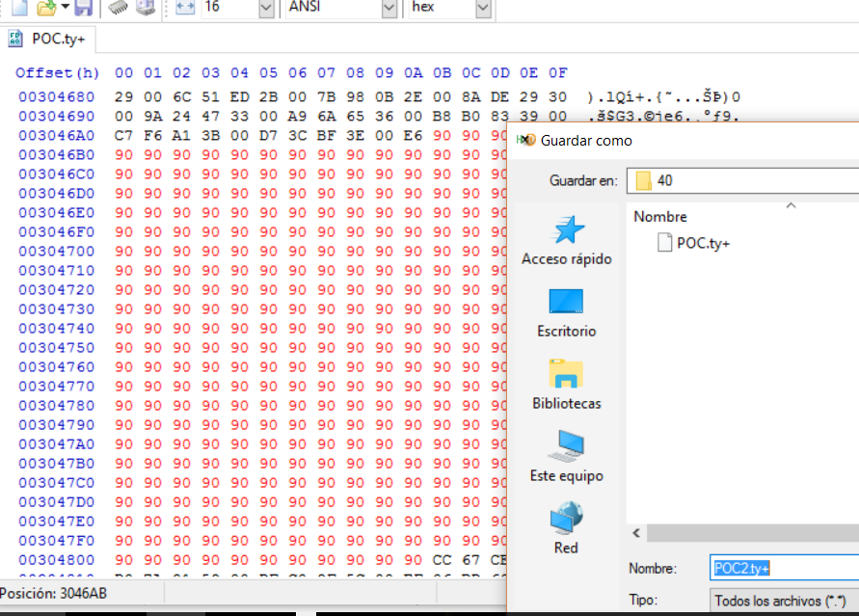
Task: Click the Open file folder icon
Action: (x=44, y=8)
